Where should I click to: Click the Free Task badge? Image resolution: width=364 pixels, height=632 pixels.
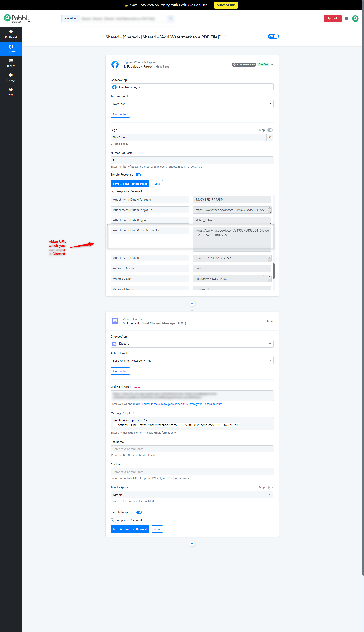[263, 65]
